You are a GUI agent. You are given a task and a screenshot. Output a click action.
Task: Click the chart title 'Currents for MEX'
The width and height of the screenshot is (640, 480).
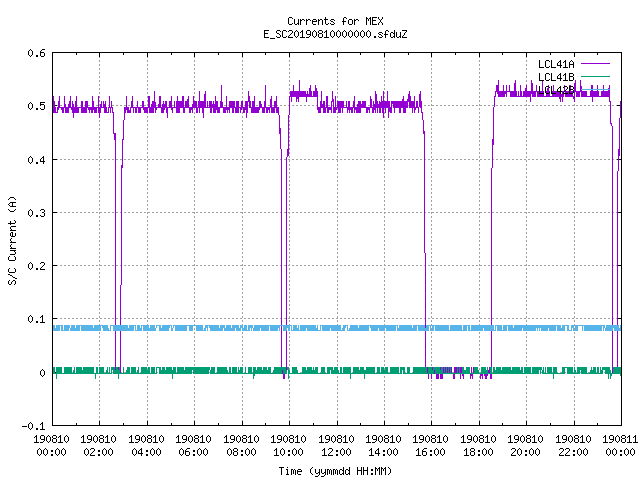pyautogui.click(x=335, y=21)
